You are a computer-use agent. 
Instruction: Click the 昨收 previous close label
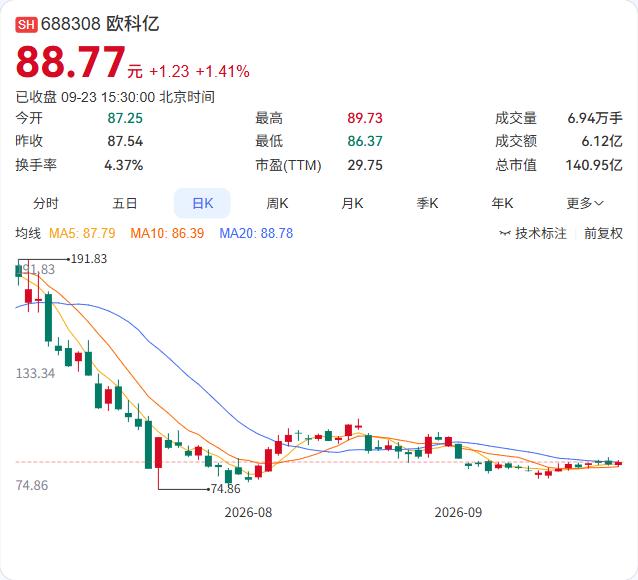tap(29, 141)
